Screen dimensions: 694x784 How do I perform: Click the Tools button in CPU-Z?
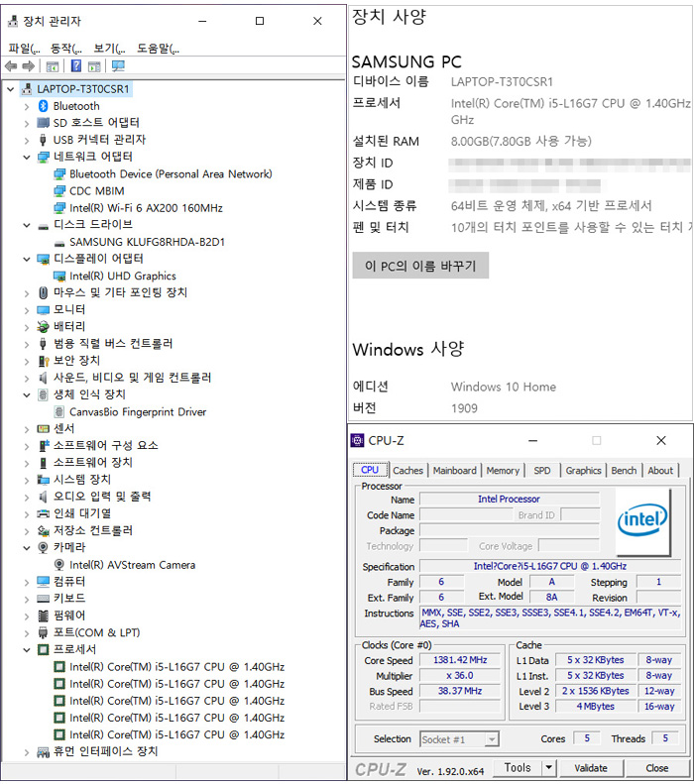tap(518, 767)
